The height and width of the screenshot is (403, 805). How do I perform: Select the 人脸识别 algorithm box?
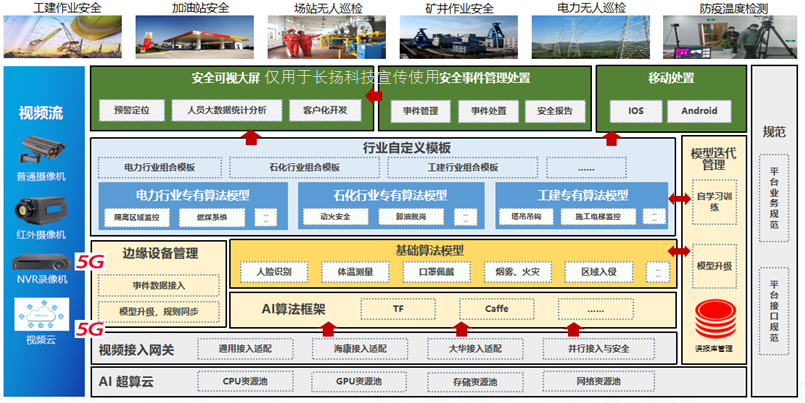point(273,270)
